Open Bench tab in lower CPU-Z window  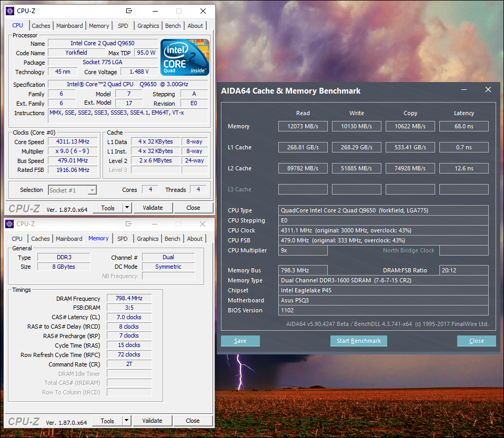click(x=172, y=239)
